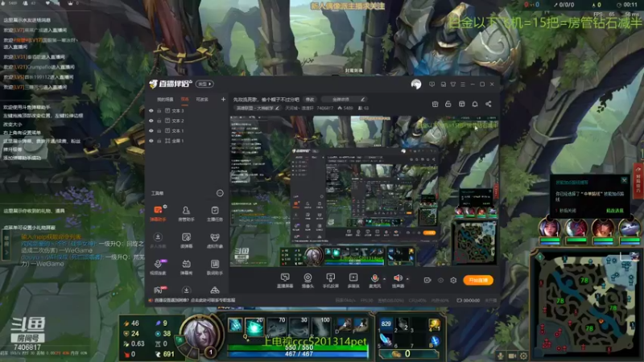Image resolution: width=644 pixels, height=362 pixels.
Task: Click the recording camera icon beside Start Live
Action: coord(427,280)
